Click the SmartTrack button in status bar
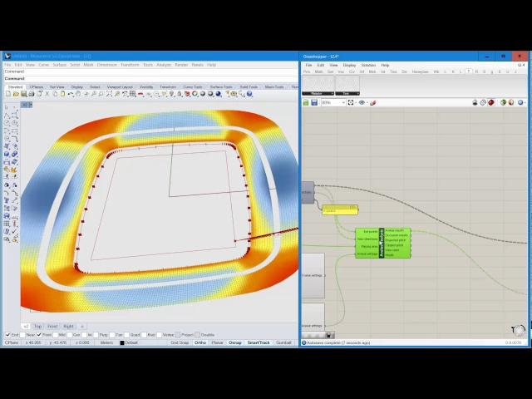This screenshot has height=399, width=532. click(259, 342)
